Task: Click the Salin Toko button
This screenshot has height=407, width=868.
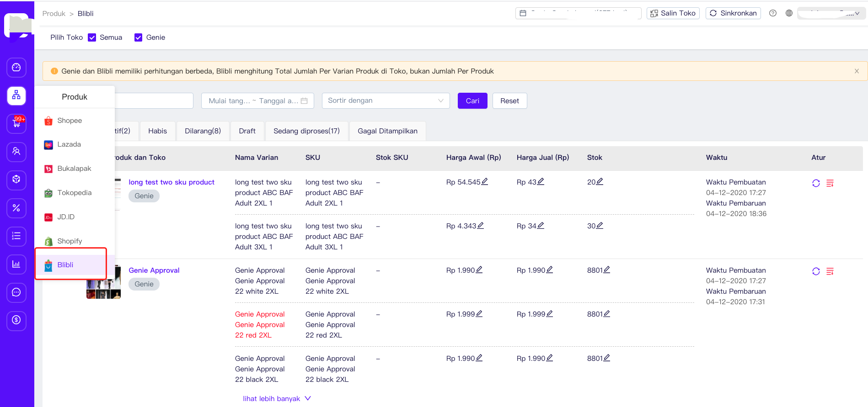Action: tap(673, 13)
